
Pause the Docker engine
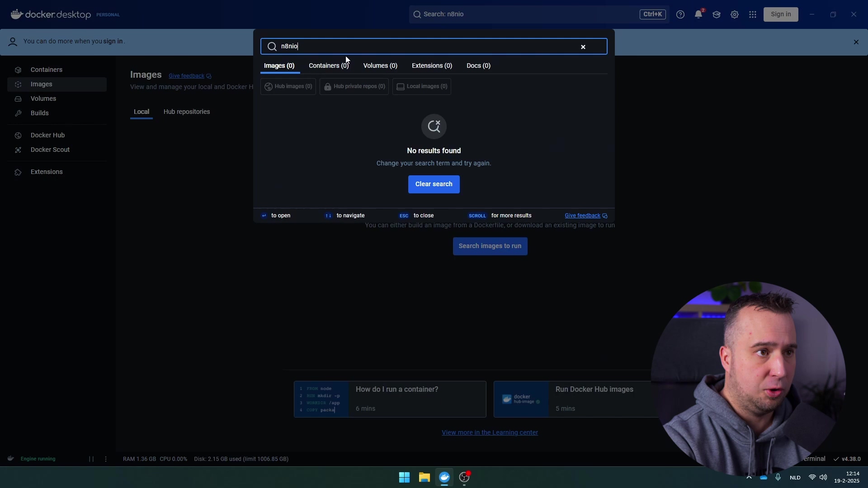(91, 459)
